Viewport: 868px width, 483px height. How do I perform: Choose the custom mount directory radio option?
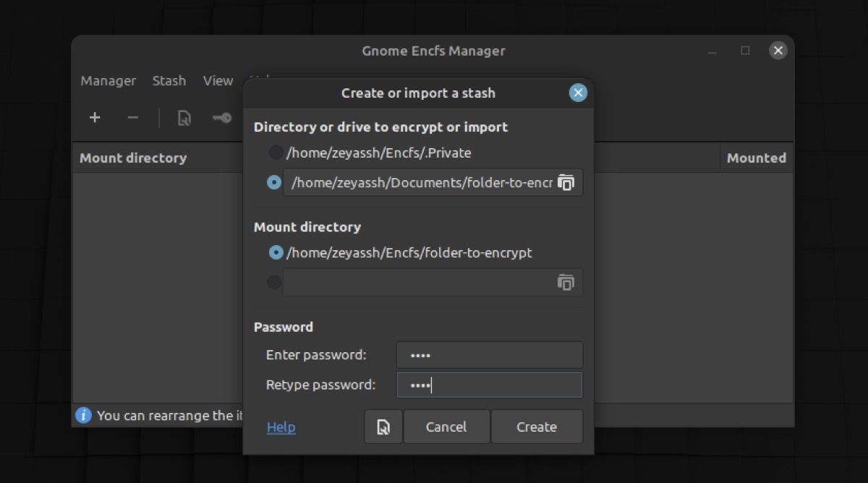point(273,282)
